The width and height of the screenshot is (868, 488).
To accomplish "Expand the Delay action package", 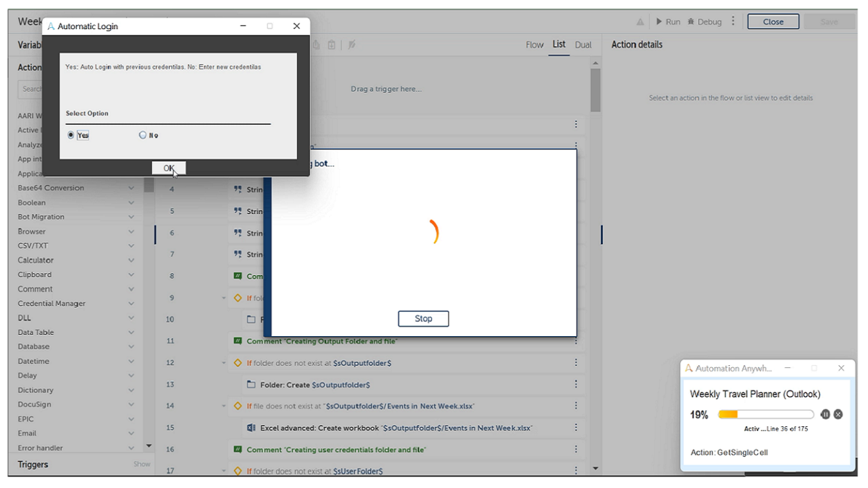I will [x=132, y=375].
